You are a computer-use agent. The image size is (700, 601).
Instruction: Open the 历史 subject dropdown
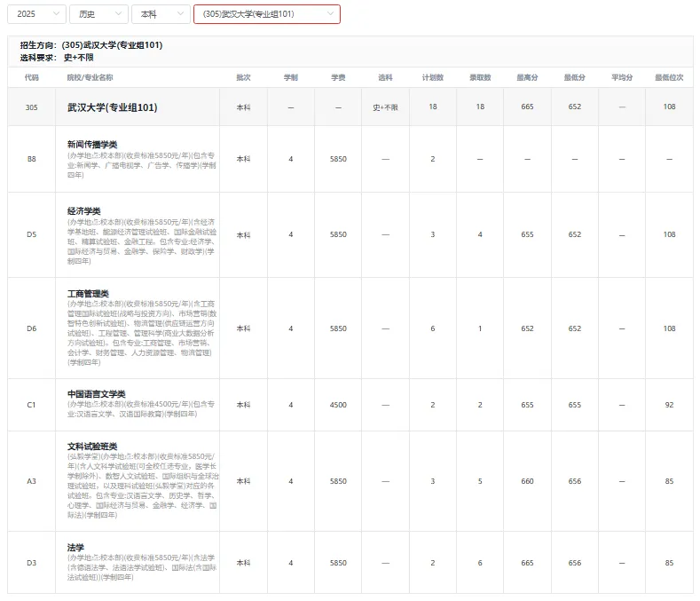click(98, 14)
